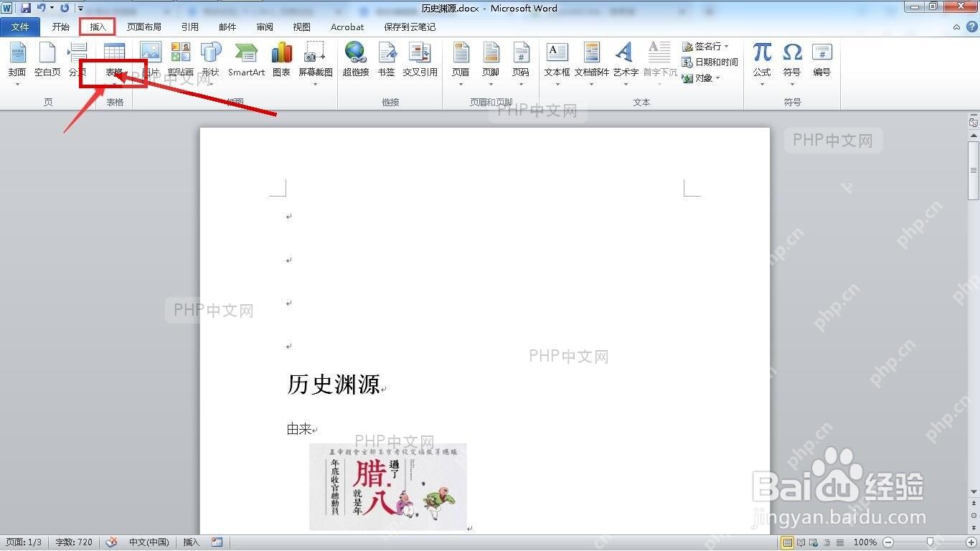Viewport: 980px width, 551px height.
Task: Click the spelling check status icon
Action: tap(111, 542)
